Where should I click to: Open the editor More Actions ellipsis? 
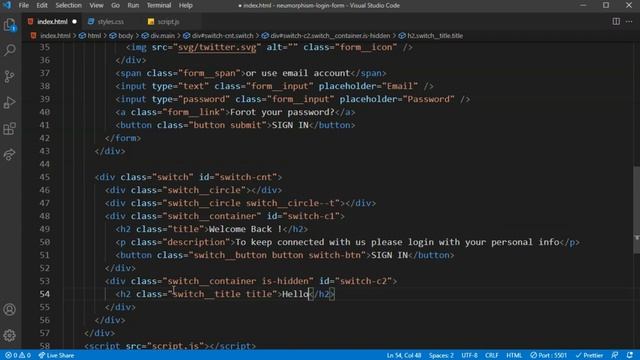[629, 21]
